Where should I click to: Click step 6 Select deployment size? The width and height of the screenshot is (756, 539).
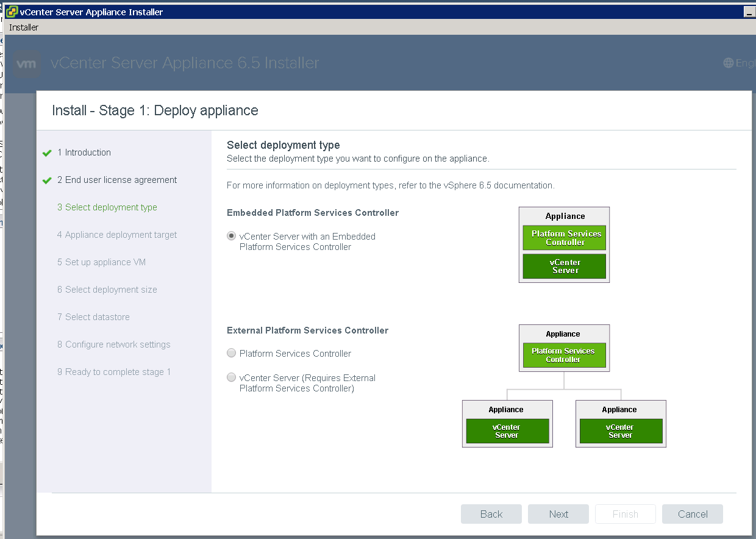click(x=107, y=290)
